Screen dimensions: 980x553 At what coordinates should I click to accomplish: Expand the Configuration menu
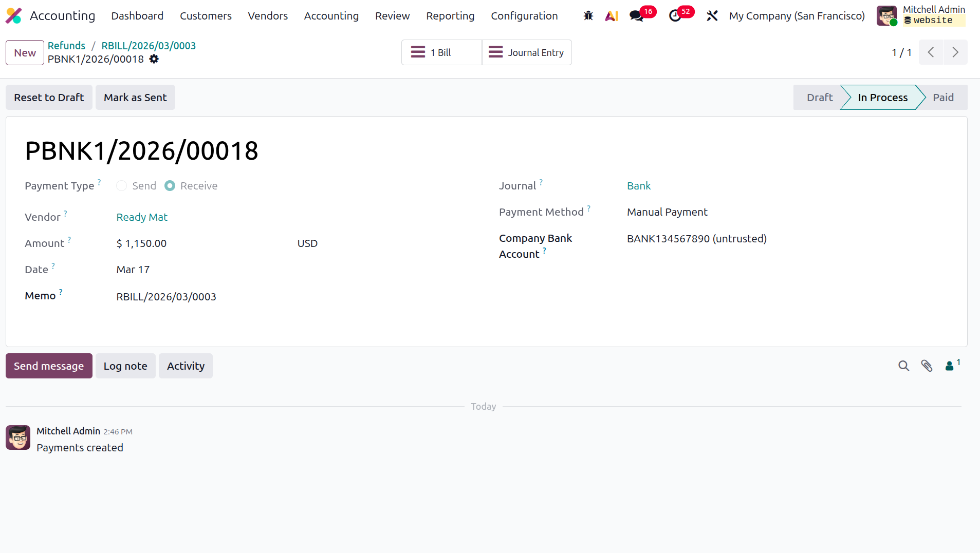(x=524, y=16)
